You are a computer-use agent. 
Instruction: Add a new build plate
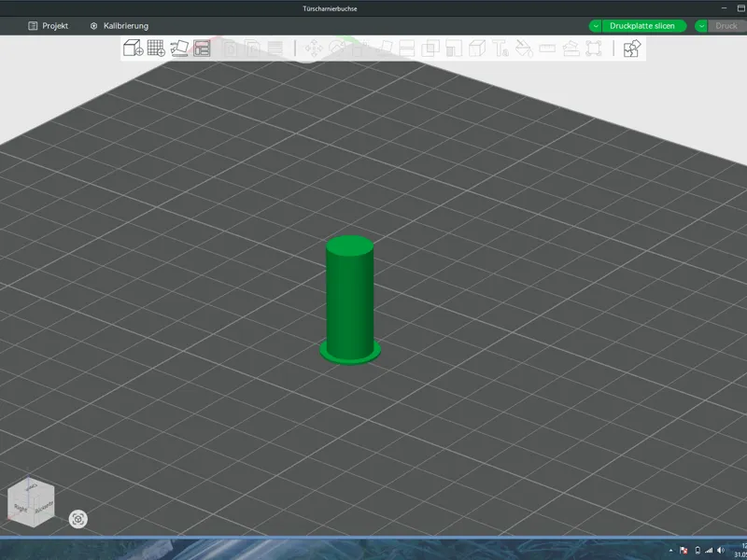156,49
